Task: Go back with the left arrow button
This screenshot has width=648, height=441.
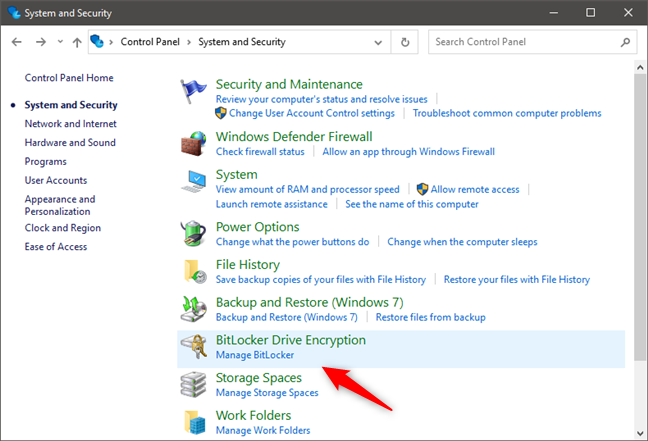Action: click(x=17, y=42)
